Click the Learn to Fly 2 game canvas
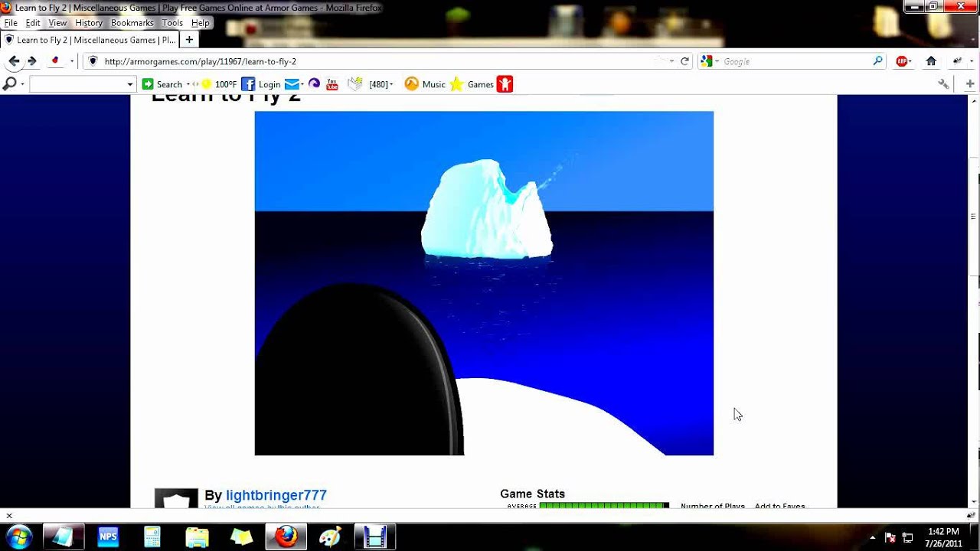The width and height of the screenshot is (980, 551). click(x=484, y=283)
